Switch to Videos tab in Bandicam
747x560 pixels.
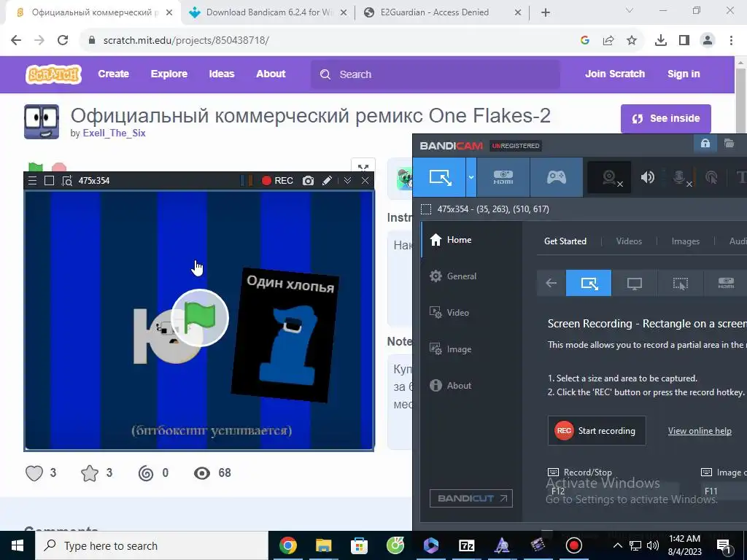pos(629,241)
